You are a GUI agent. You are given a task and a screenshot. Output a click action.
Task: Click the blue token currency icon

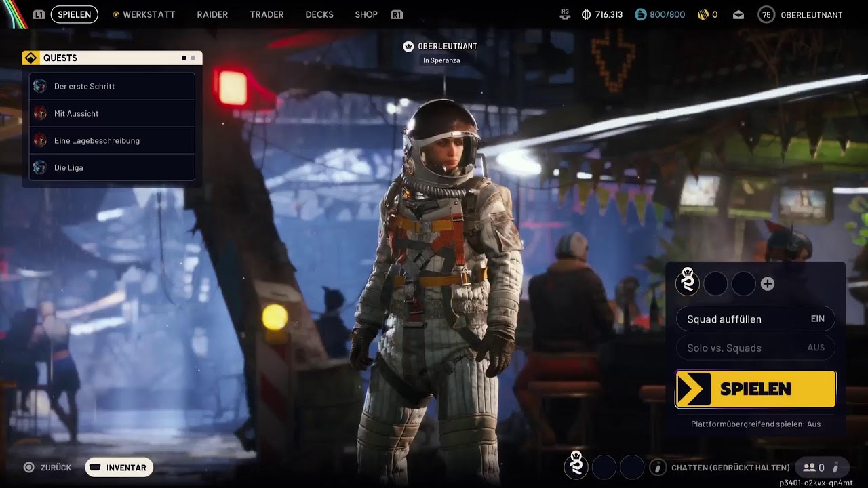[x=641, y=14]
